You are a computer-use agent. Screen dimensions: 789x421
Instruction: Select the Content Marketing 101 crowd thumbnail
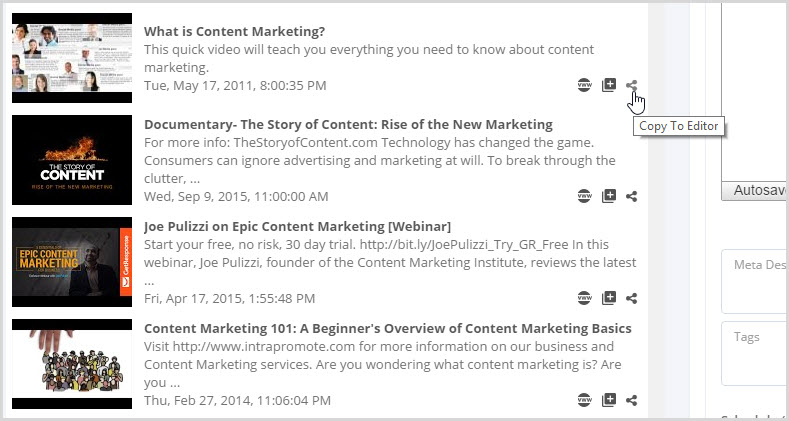pos(72,364)
